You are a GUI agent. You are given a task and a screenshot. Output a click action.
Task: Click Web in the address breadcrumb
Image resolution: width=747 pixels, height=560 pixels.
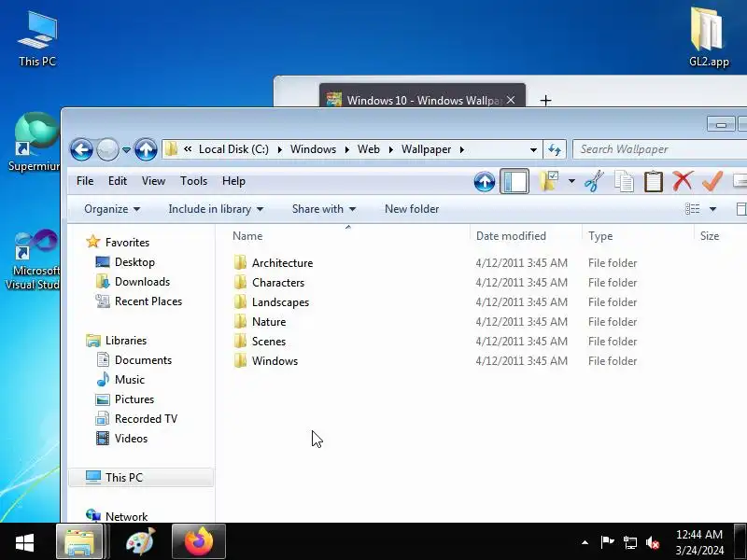point(368,149)
